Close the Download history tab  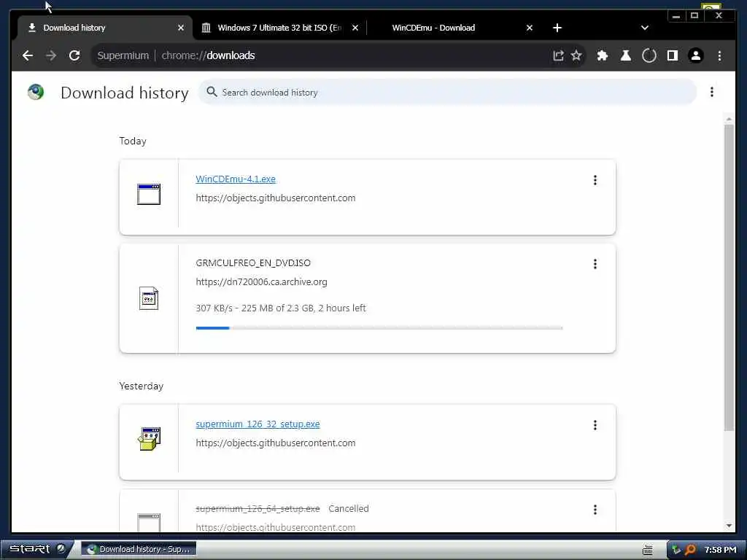[x=181, y=28]
